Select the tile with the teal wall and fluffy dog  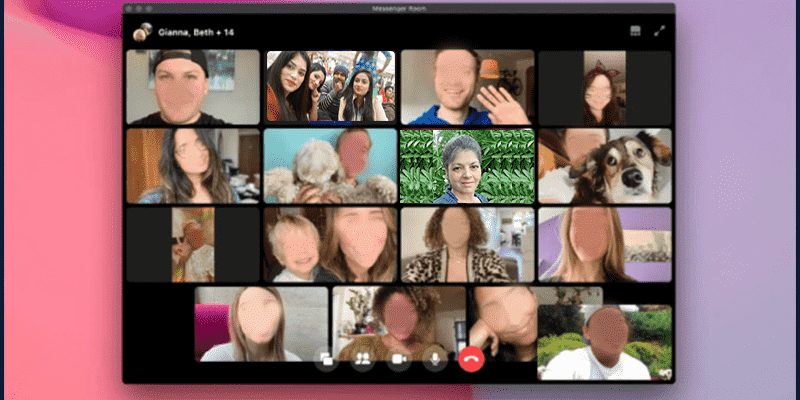(x=331, y=166)
